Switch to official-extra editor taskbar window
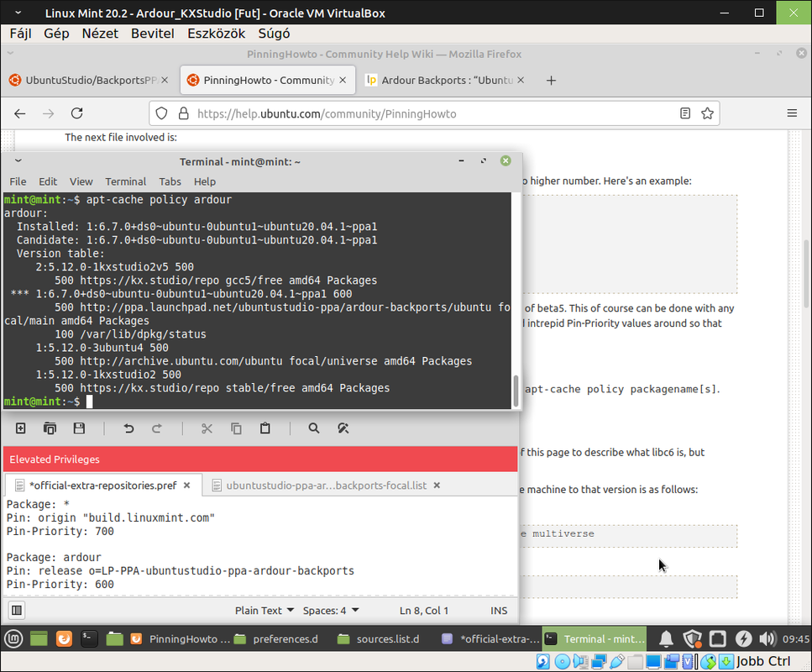Screen dimensions: 812x672 pos(490,639)
